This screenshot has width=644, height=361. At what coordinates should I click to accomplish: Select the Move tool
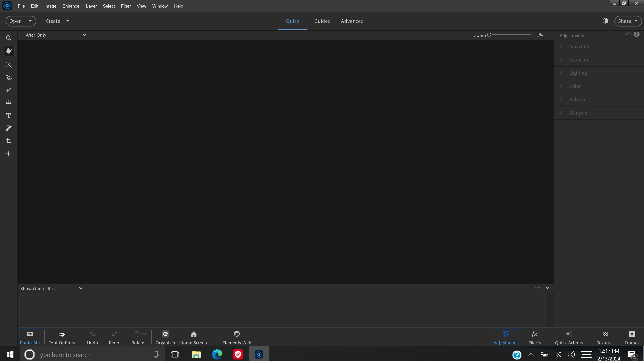coord(9,154)
